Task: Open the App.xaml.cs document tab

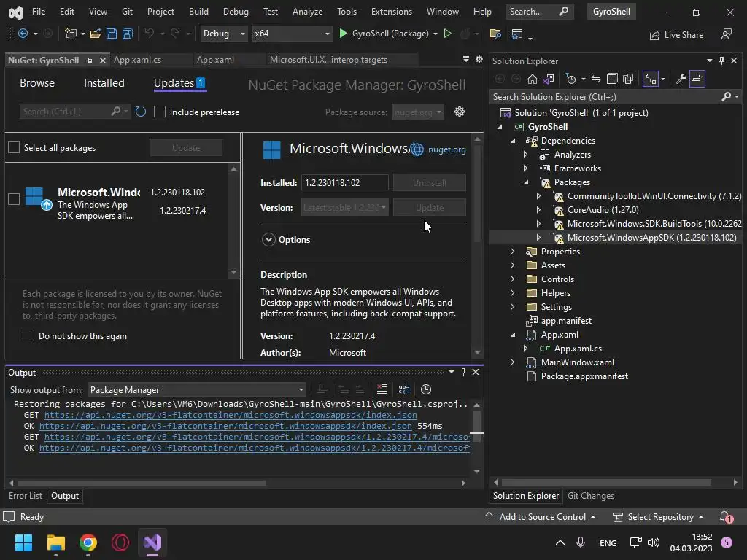Action: pos(138,60)
